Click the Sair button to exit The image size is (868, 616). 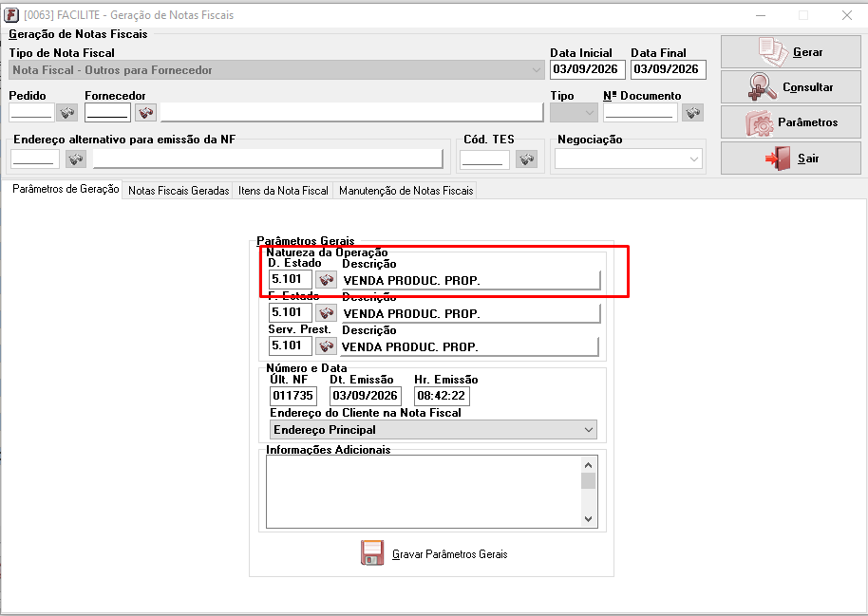[x=790, y=159]
